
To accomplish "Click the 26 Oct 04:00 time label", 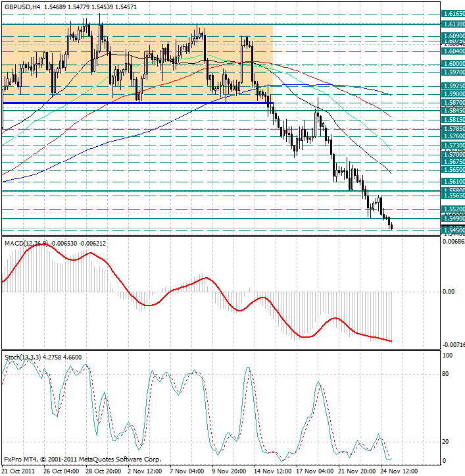I will pyautogui.click(x=61, y=471).
